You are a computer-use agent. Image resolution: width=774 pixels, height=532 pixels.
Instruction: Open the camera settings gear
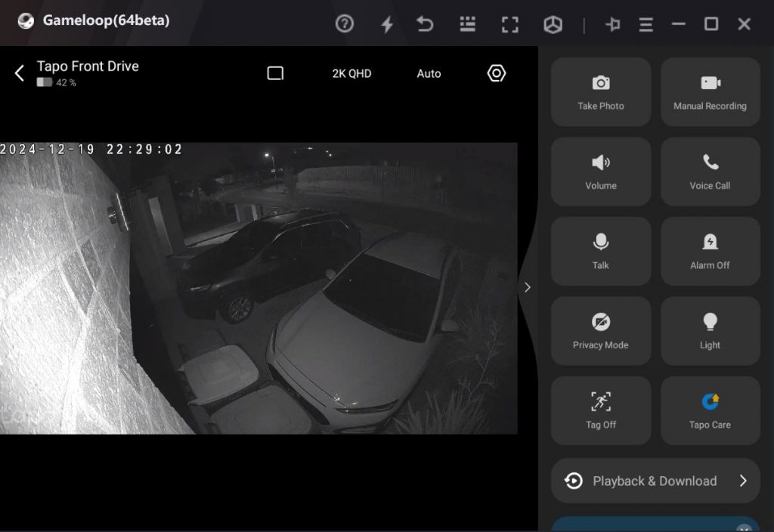496,73
